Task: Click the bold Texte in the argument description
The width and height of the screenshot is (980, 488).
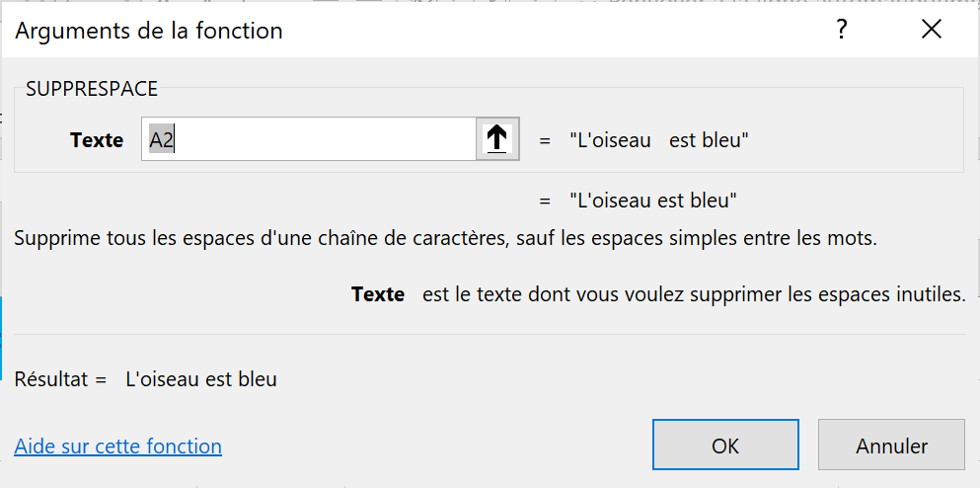Action: click(378, 294)
